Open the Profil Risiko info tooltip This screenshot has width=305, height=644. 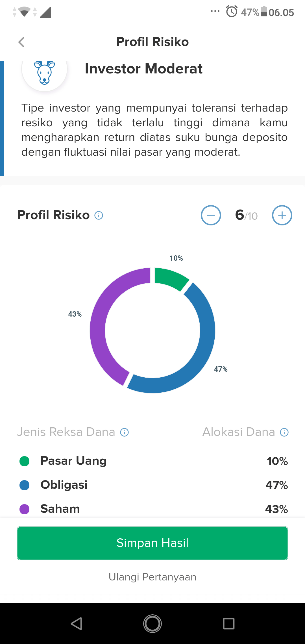click(x=98, y=215)
